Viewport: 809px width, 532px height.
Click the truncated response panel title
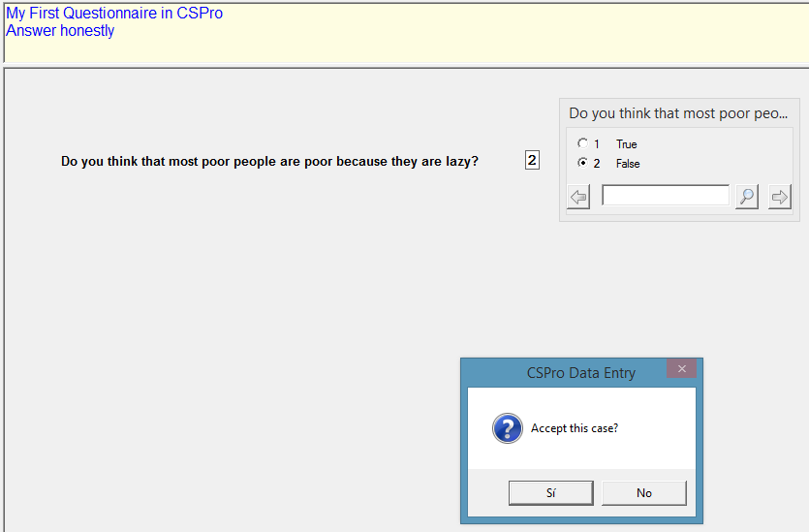click(678, 113)
